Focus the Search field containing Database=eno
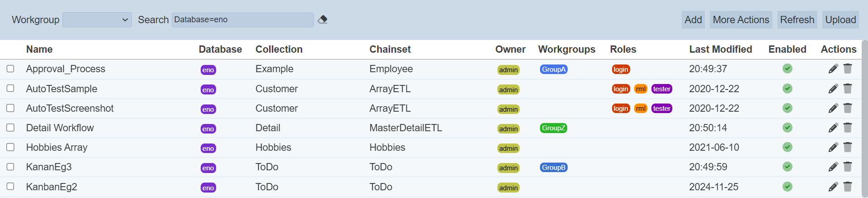 [x=242, y=20]
